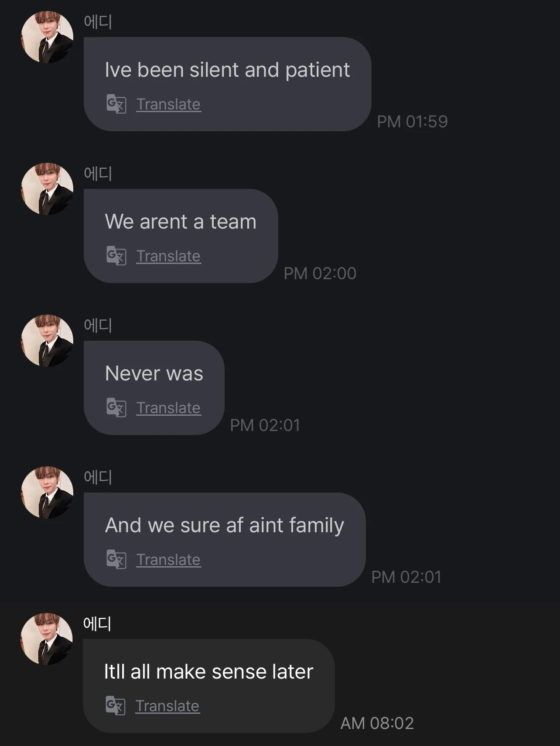
Task: Select the "We arent a team" message bubble text
Action: pos(181,222)
